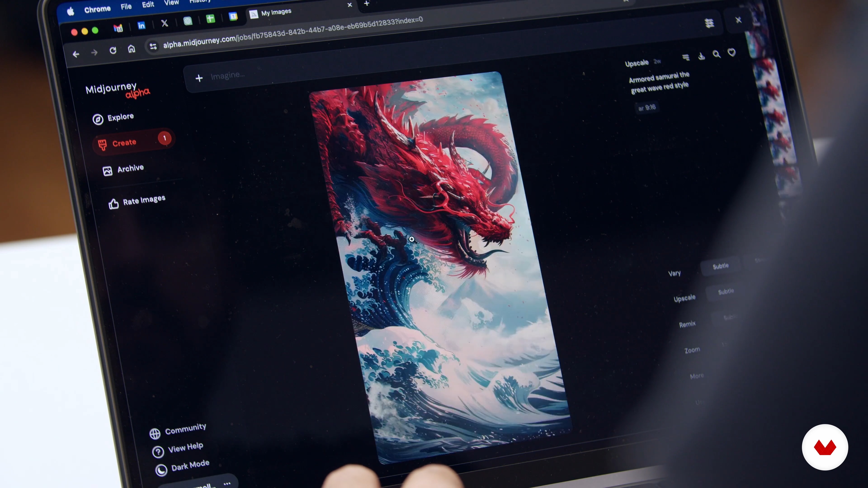Image resolution: width=868 pixels, height=488 pixels.
Task: Go back in browser history
Action: tap(76, 54)
